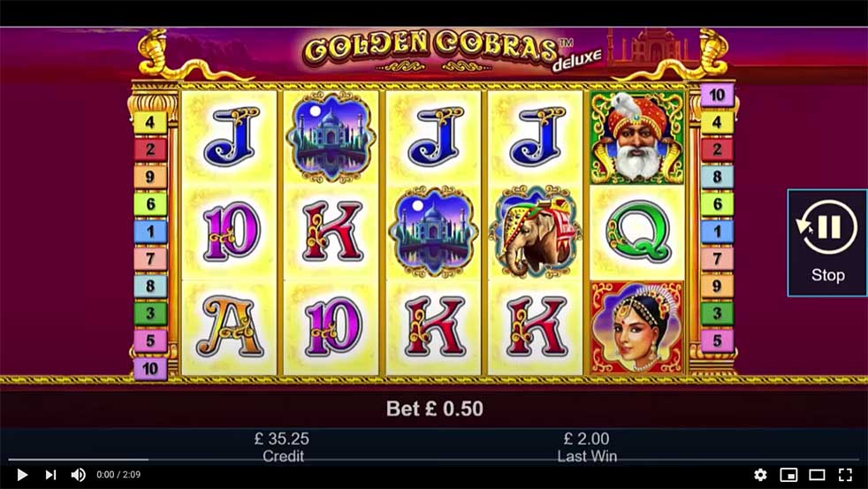Screen dimensions: 868x489
Task: Enable miniplayer mode
Action: [x=788, y=475]
